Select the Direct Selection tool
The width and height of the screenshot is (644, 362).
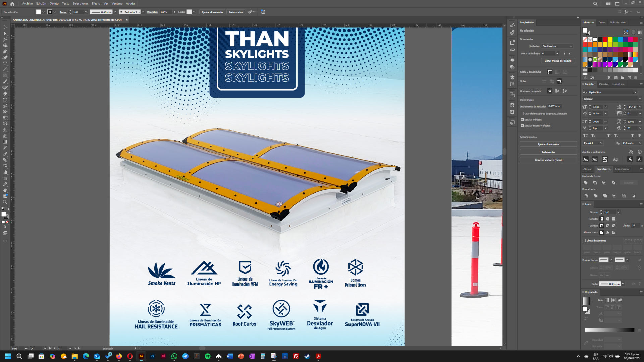5,34
